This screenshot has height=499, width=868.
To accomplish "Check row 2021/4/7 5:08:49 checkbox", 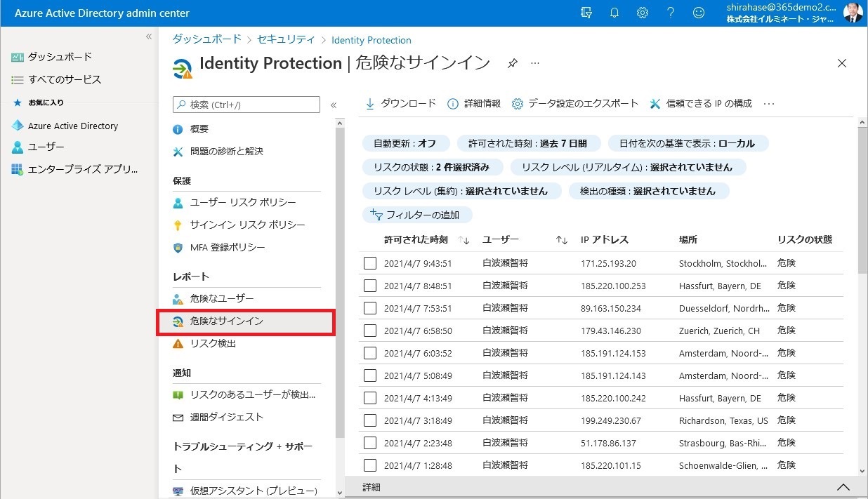I will [370, 375].
